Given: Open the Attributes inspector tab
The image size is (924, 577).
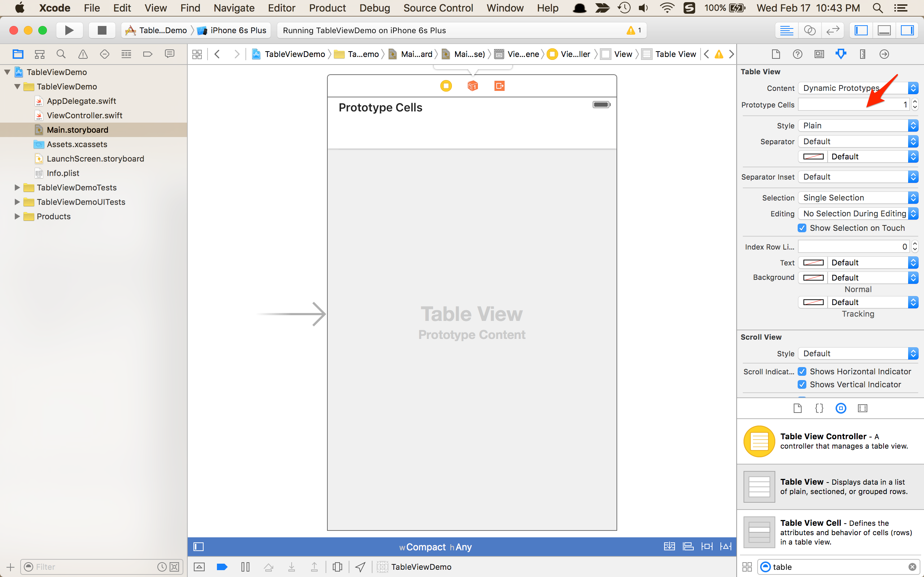Looking at the screenshot, I should [840, 54].
